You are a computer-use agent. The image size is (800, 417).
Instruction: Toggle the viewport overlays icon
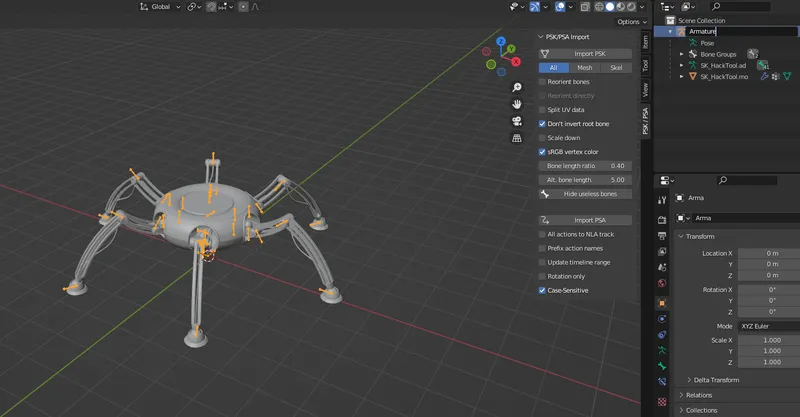pyautogui.click(x=560, y=7)
